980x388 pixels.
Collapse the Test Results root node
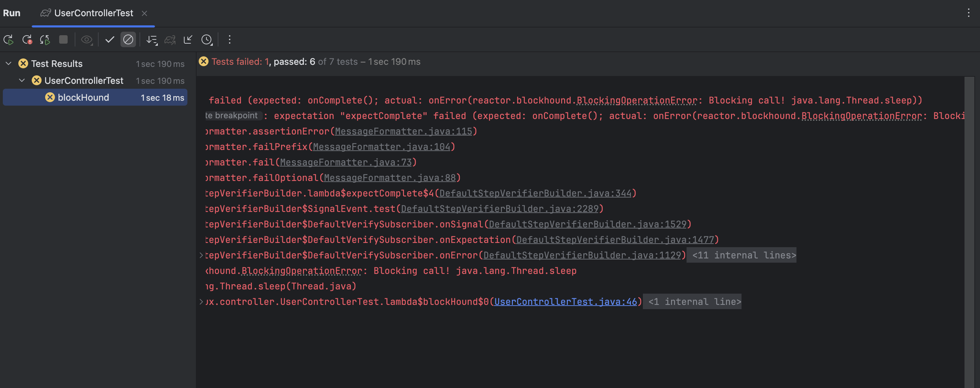point(9,63)
